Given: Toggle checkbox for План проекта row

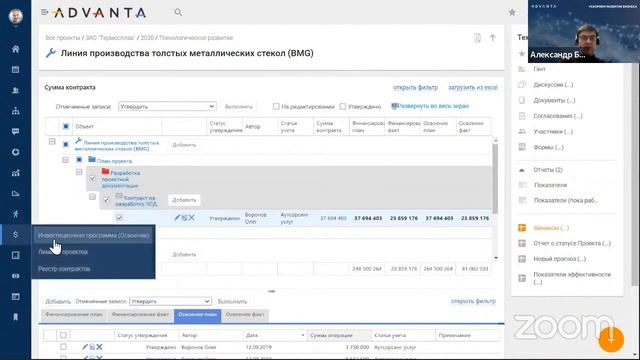Looking at the screenshot, I should (79, 160).
